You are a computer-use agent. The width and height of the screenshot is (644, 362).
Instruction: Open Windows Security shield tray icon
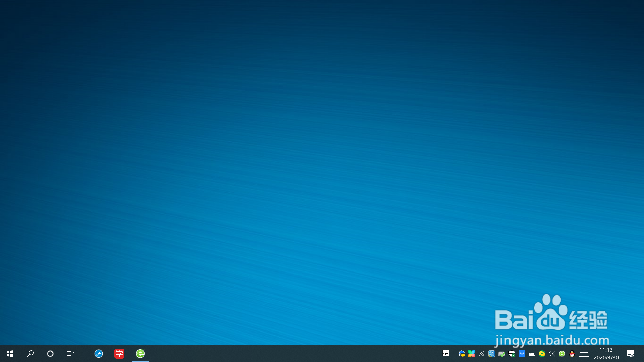pyautogui.click(x=512, y=354)
